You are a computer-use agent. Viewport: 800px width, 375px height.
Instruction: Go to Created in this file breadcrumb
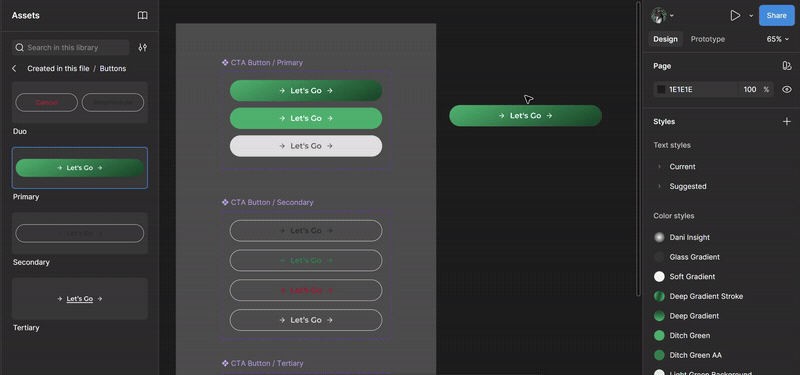point(59,68)
